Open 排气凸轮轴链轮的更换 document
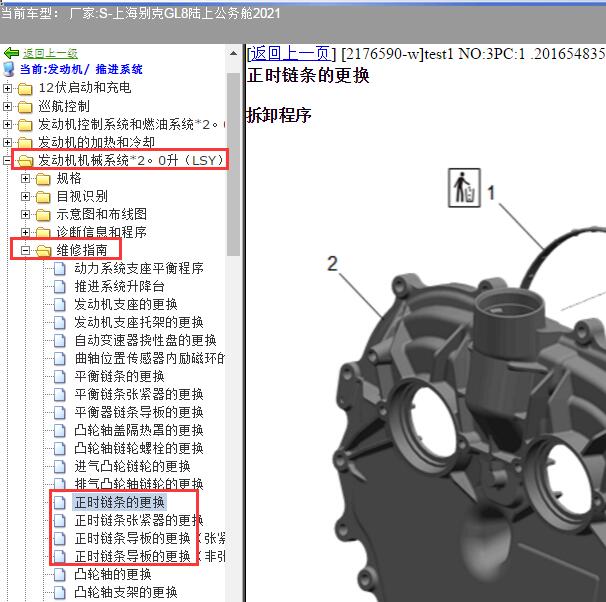This screenshot has width=606, height=602. pos(139,484)
